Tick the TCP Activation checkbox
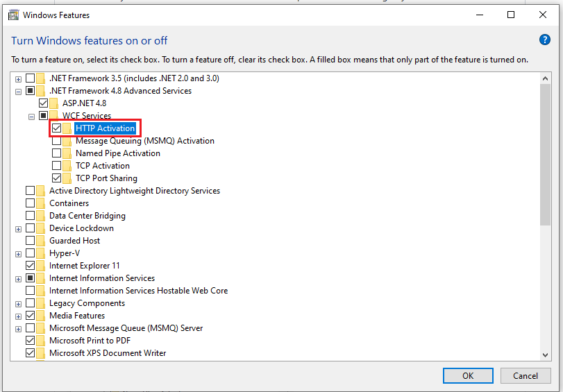This screenshot has width=563, height=392. 56,166
